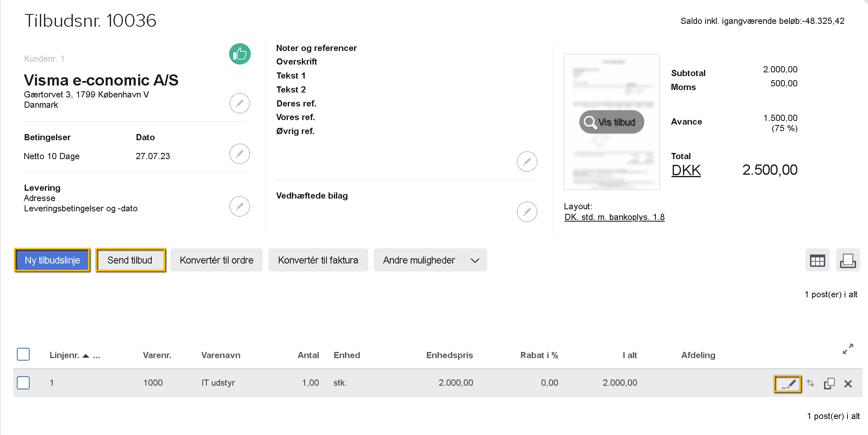Edit Levering details with pencil icon
The width and height of the screenshot is (868, 435).
[x=239, y=206]
